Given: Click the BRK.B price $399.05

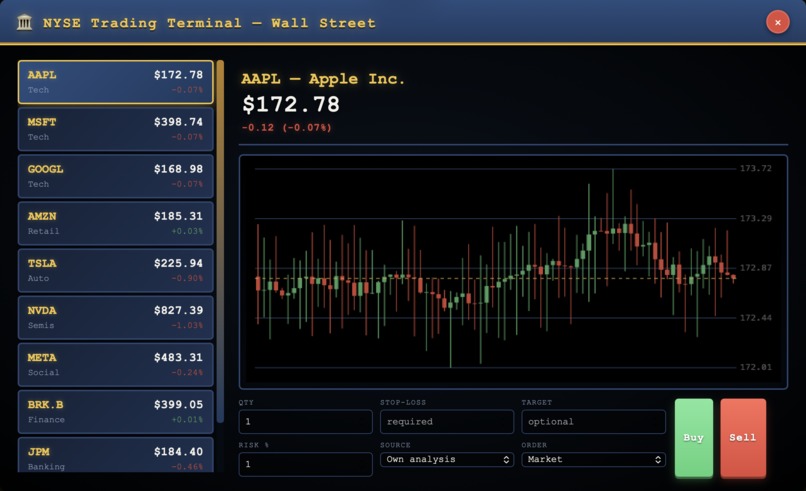Looking at the screenshot, I should [x=178, y=404].
